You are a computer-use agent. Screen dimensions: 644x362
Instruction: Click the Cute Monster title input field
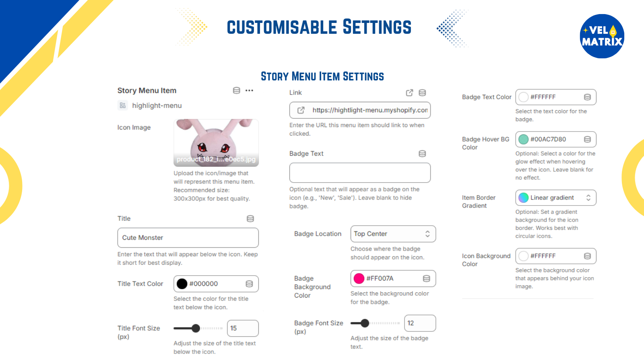[x=188, y=238]
